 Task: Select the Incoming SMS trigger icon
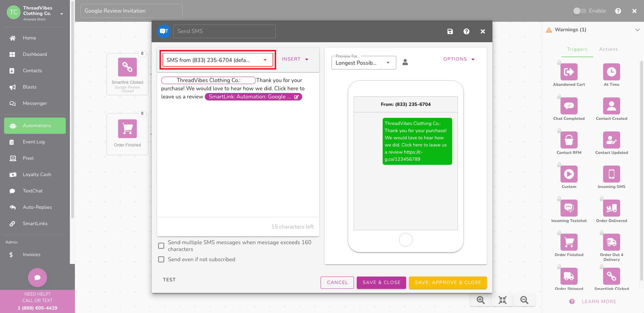[611, 174]
